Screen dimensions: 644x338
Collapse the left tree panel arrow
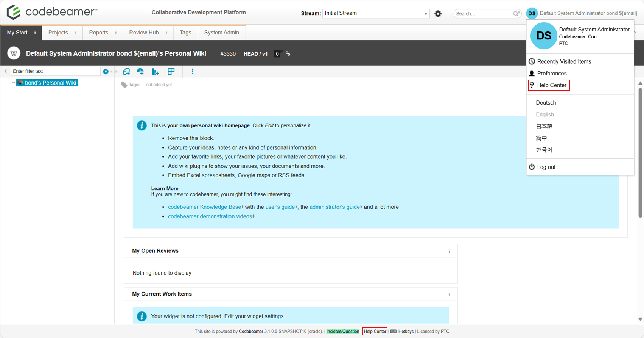tap(6, 71)
